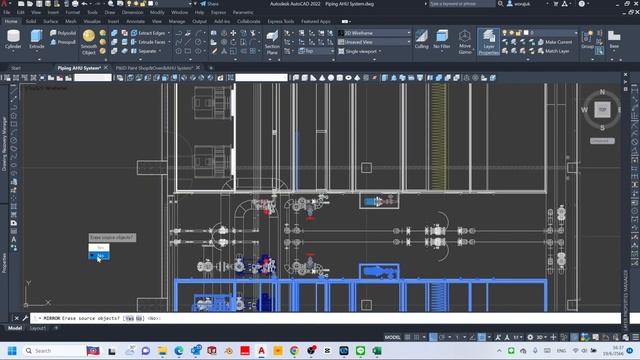Open the Dimension menu

tap(132, 13)
